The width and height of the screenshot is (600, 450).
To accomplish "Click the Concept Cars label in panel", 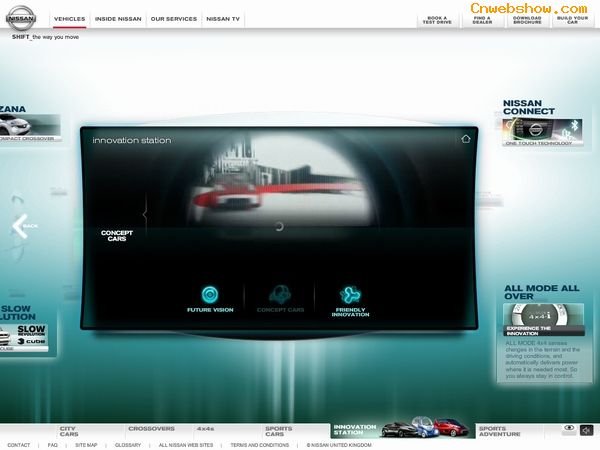I will [x=117, y=236].
